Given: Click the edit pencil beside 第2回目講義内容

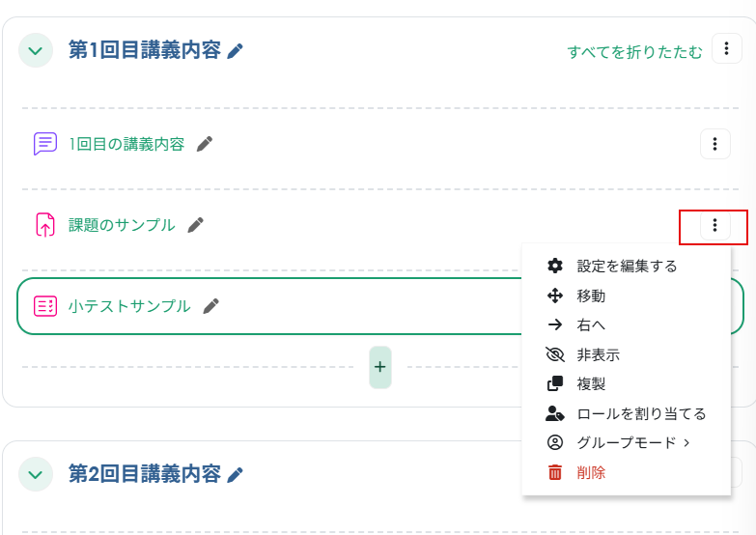Looking at the screenshot, I should coord(236,475).
